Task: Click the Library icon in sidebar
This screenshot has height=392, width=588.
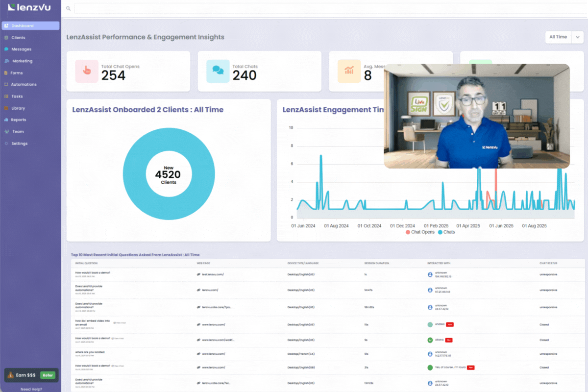Action: coord(6,108)
